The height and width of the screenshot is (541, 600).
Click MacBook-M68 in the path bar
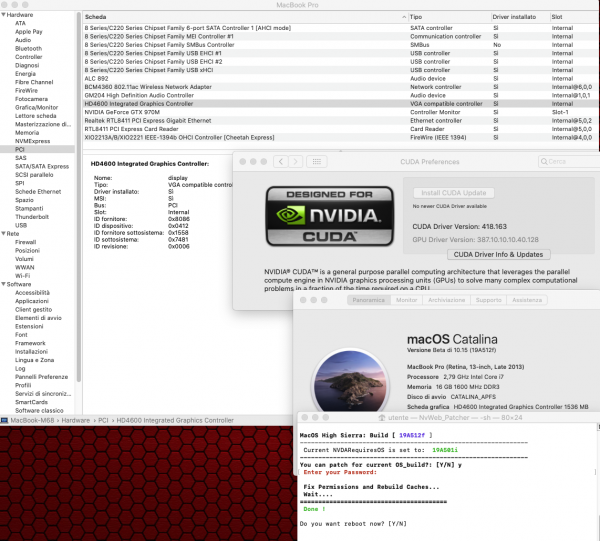pos(32,420)
